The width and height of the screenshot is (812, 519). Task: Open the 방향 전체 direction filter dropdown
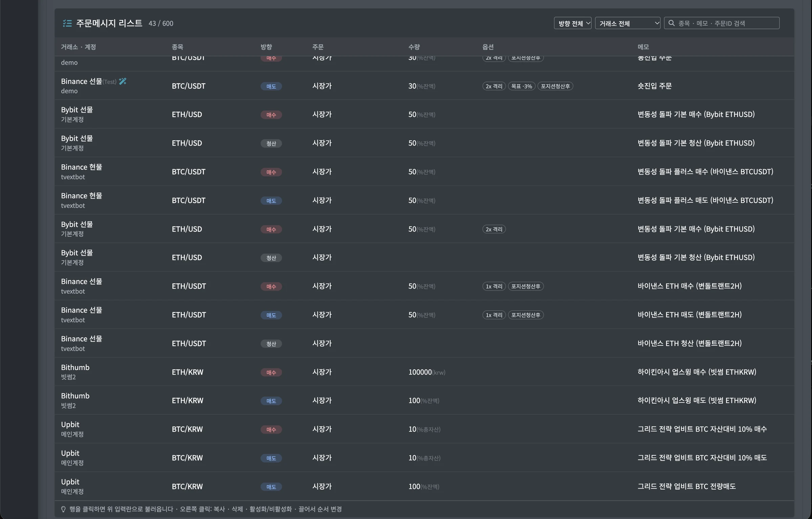572,23
